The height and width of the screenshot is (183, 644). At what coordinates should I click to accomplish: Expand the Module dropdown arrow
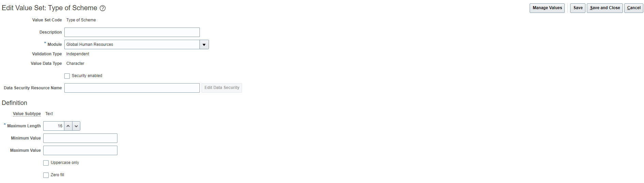click(204, 44)
